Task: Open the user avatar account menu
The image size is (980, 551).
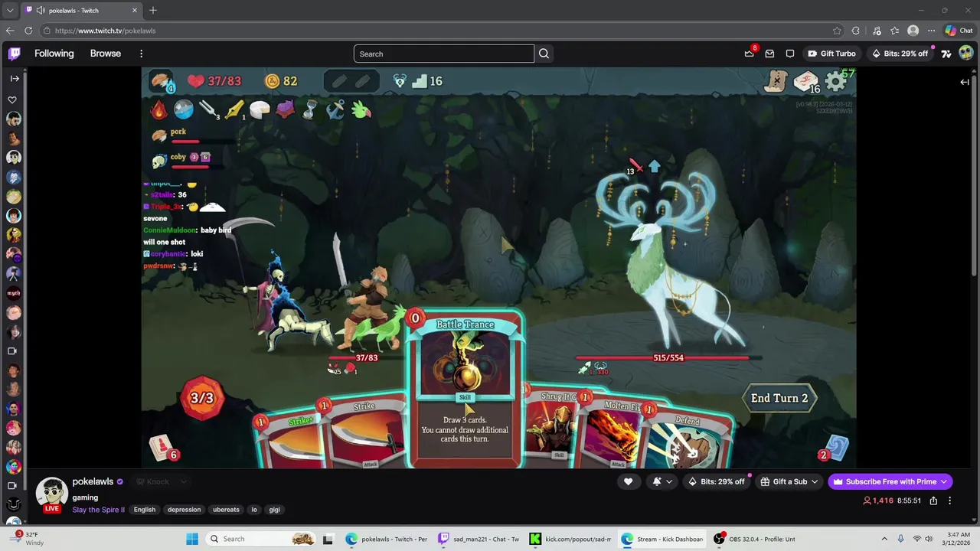Action: click(965, 54)
